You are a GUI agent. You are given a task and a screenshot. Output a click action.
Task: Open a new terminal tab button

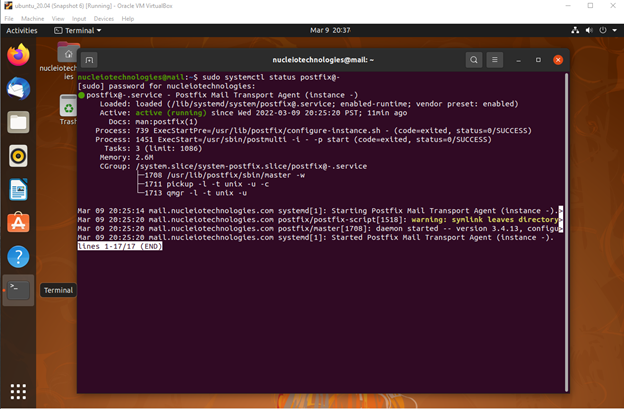point(89,60)
